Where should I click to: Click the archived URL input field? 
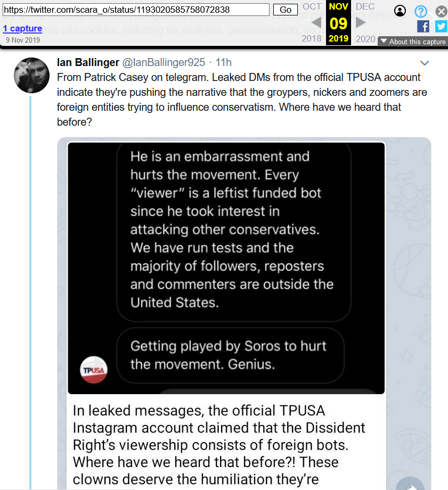pyautogui.click(x=136, y=10)
